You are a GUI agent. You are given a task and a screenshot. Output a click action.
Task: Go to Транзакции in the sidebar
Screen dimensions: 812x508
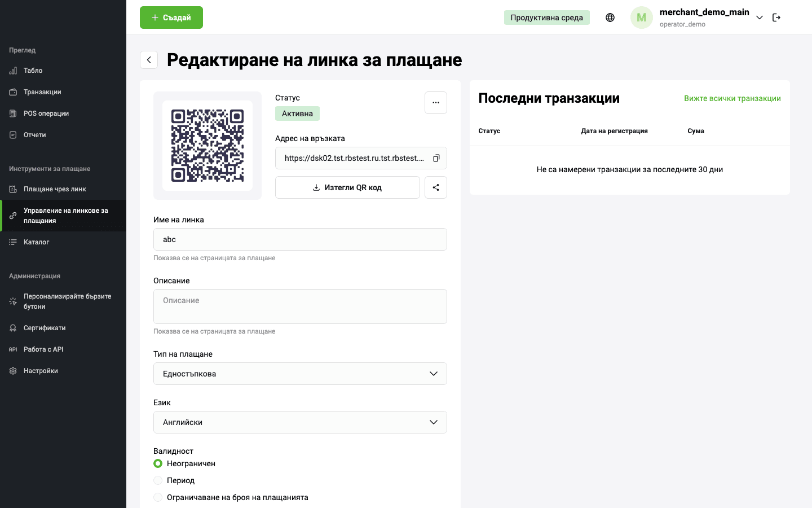(42, 92)
